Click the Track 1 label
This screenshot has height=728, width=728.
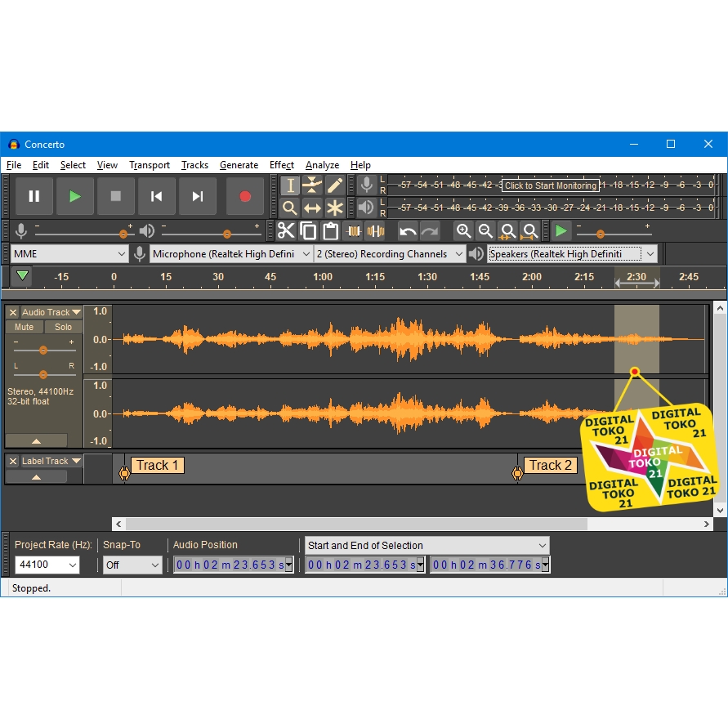[x=157, y=466]
